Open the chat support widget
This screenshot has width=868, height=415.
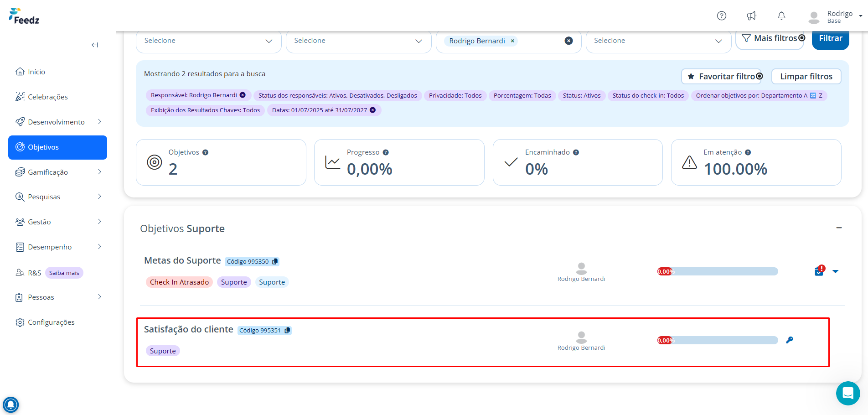click(x=848, y=393)
